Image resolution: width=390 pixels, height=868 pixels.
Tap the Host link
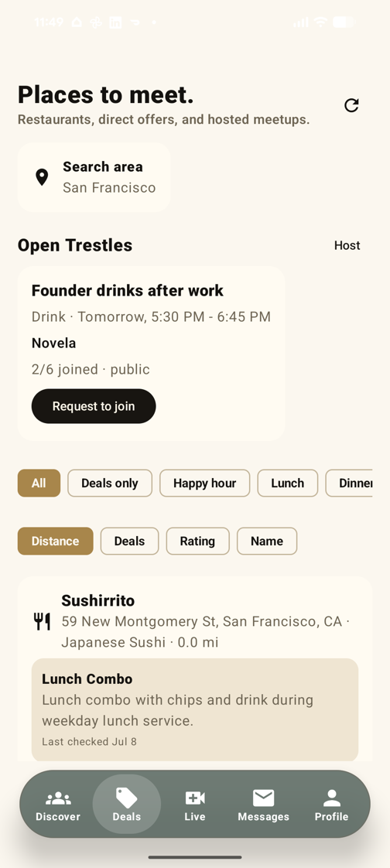click(347, 245)
